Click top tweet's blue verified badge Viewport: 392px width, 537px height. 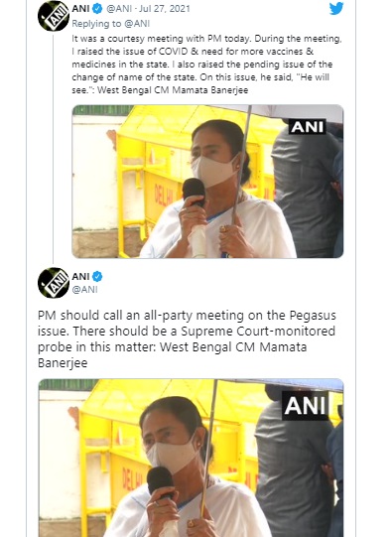pos(97,9)
